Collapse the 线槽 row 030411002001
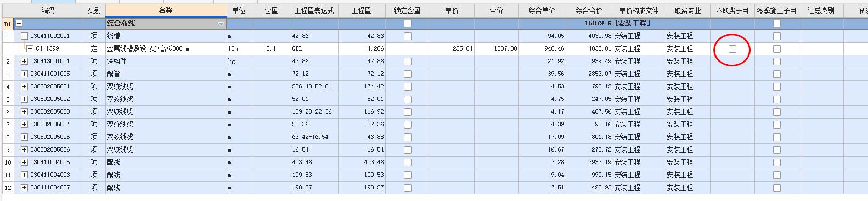This screenshot has height=201, width=868. click(x=24, y=36)
